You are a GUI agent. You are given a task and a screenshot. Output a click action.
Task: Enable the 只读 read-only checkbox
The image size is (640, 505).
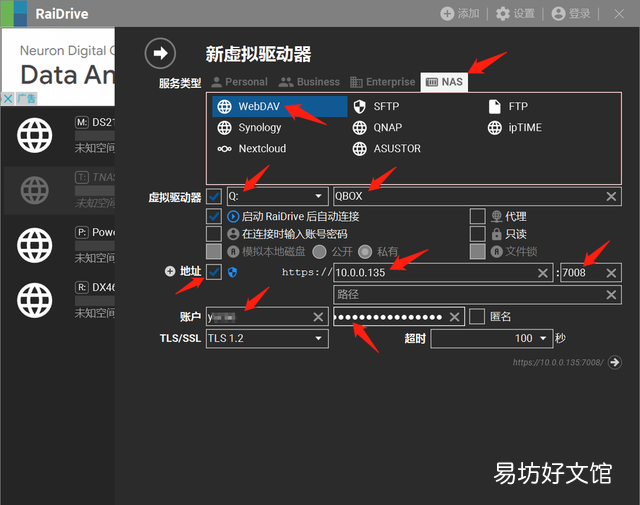tap(478, 234)
